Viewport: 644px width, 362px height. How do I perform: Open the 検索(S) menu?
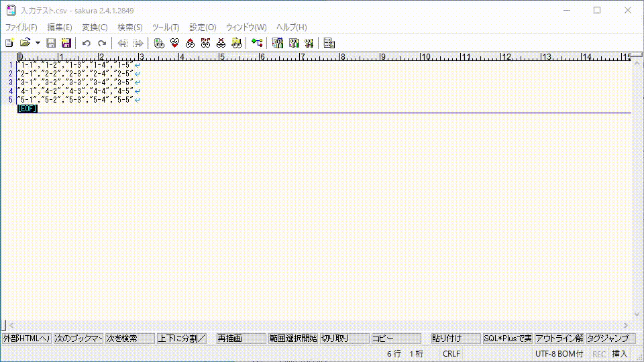coord(129,27)
